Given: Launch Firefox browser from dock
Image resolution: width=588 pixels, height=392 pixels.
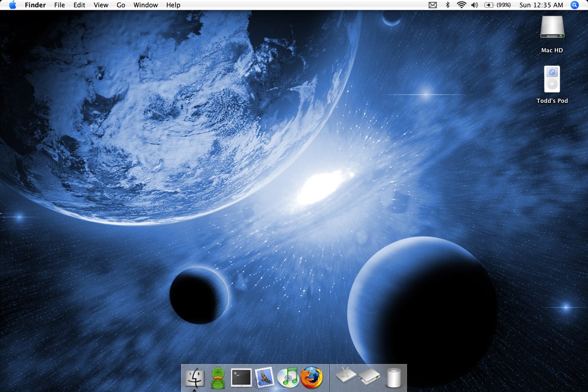Looking at the screenshot, I should (x=311, y=377).
